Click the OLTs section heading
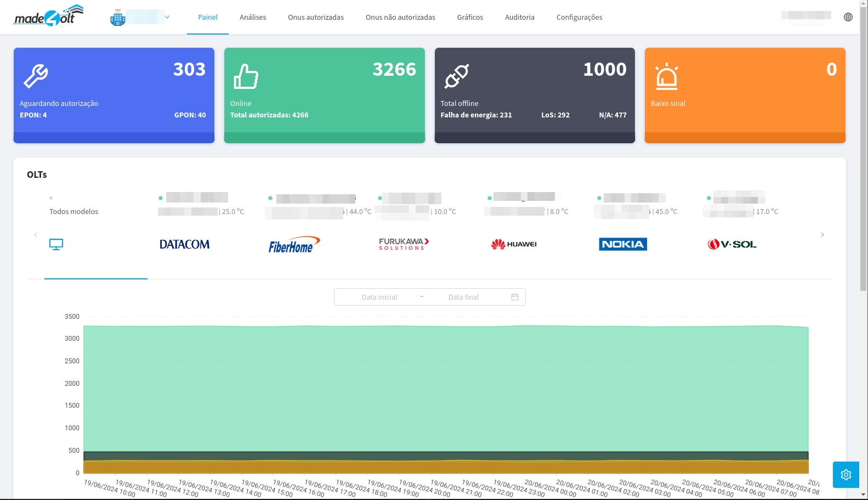Viewport: 868px width, 500px height. pyautogui.click(x=37, y=175)
